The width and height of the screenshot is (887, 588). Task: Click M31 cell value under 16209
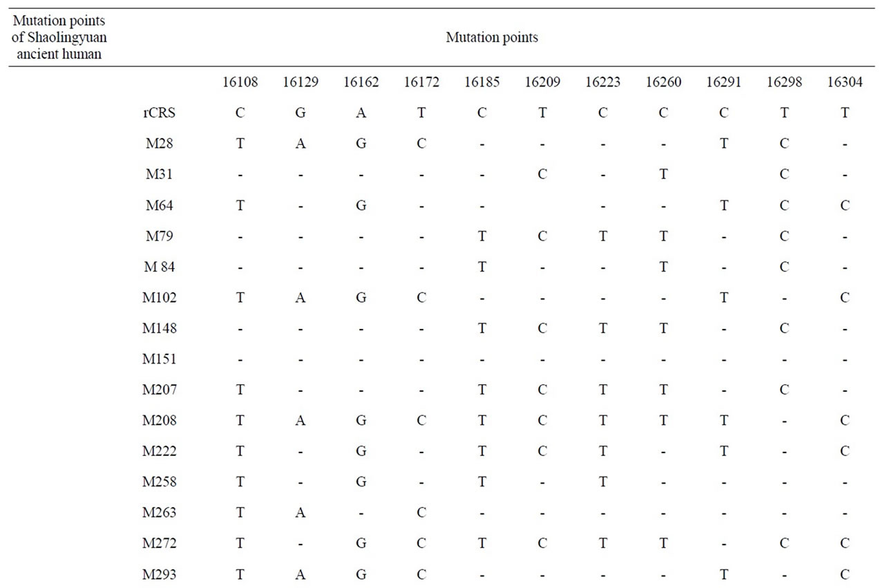coord(542,175)
